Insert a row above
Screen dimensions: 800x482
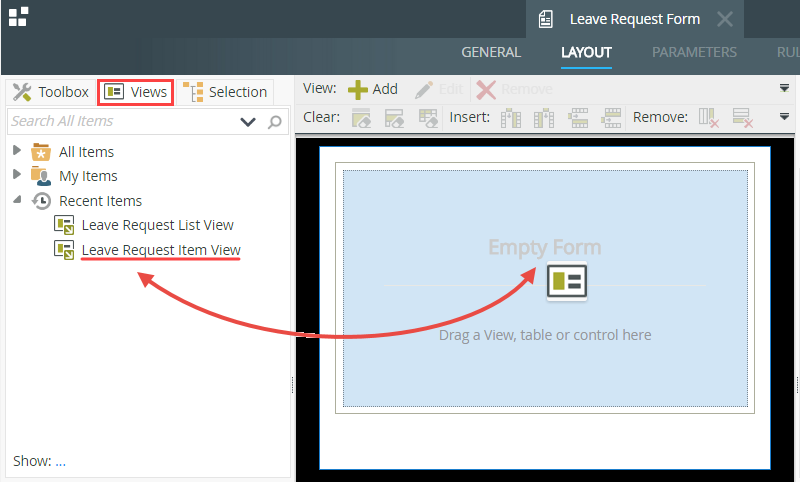pyautogui.click(x=578, y=118)
